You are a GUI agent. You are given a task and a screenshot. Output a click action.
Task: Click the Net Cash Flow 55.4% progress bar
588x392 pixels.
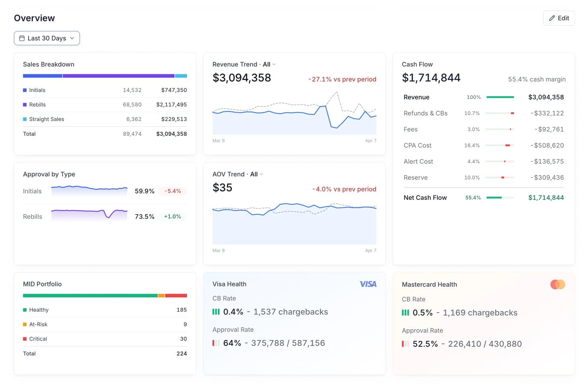coord(500,197)
